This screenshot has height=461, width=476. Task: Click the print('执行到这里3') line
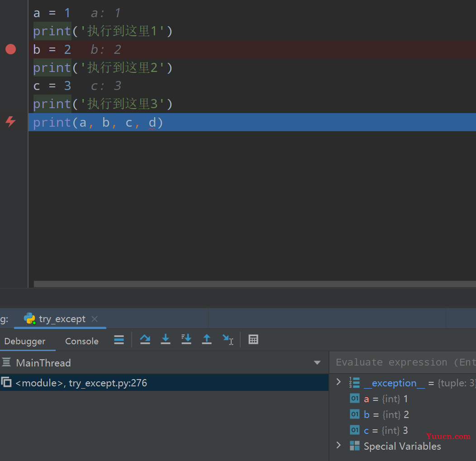(x=103, y=104)
